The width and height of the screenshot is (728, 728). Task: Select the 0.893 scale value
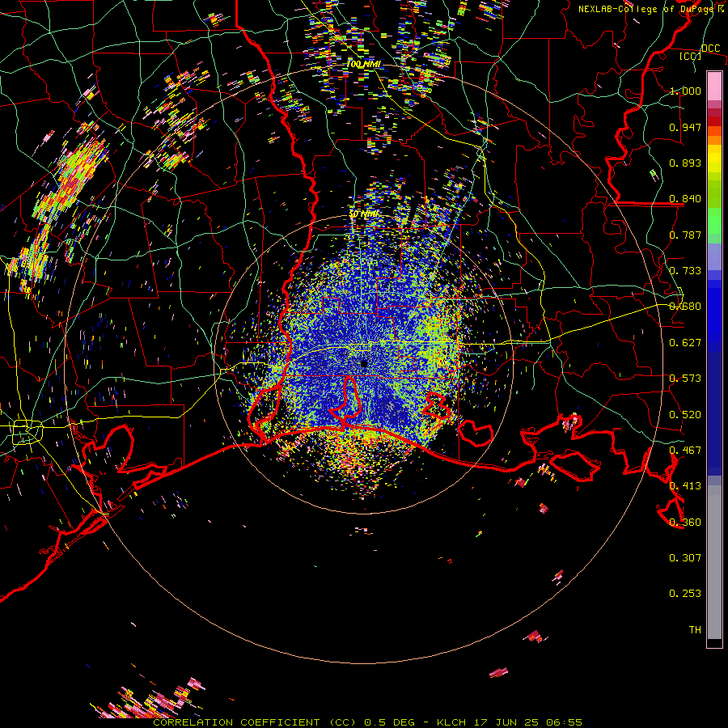pos(685,163)
